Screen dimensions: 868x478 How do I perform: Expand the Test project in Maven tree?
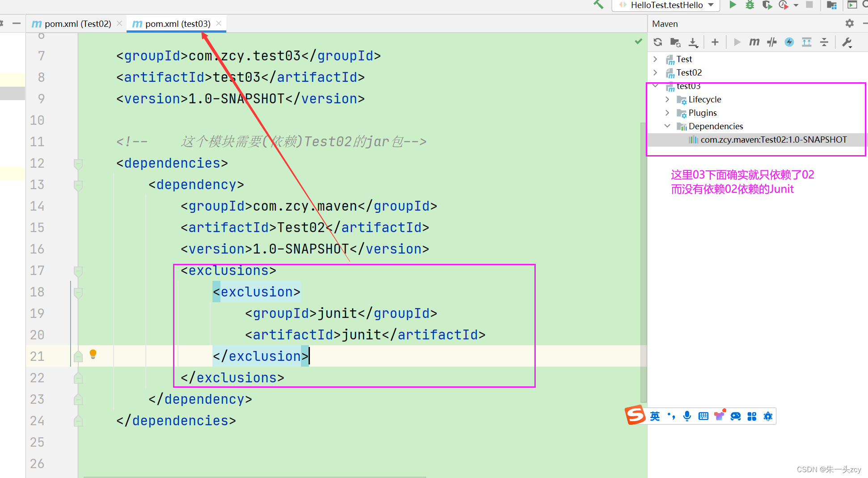click(x=656, y=59)
